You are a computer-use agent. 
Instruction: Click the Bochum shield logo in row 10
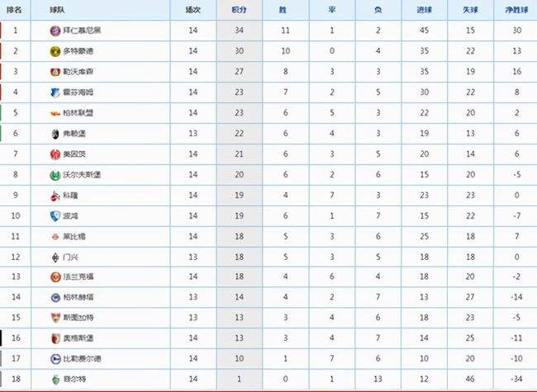(55, 216)
